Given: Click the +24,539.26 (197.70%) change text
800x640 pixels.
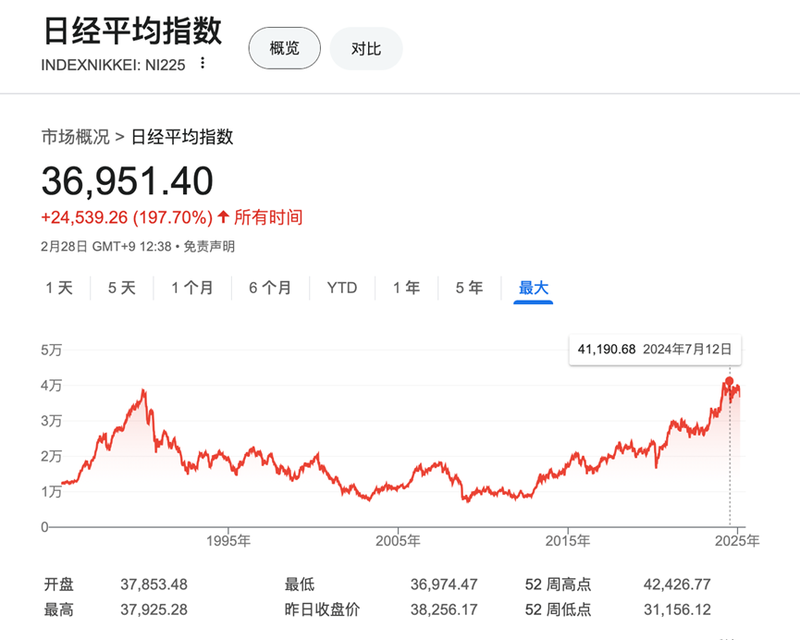Looking at the screenshot, I should (127, 218).
